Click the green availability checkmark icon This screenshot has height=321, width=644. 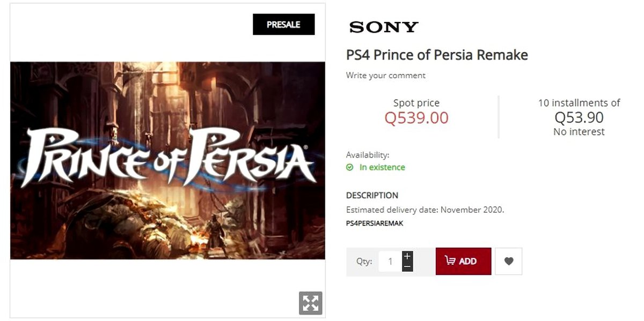pos(350,167)
